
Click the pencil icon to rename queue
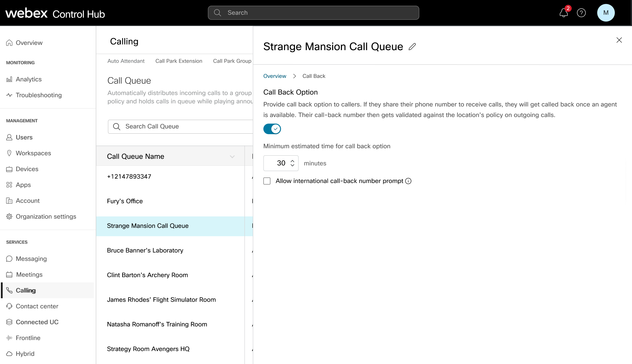[412, 47]
